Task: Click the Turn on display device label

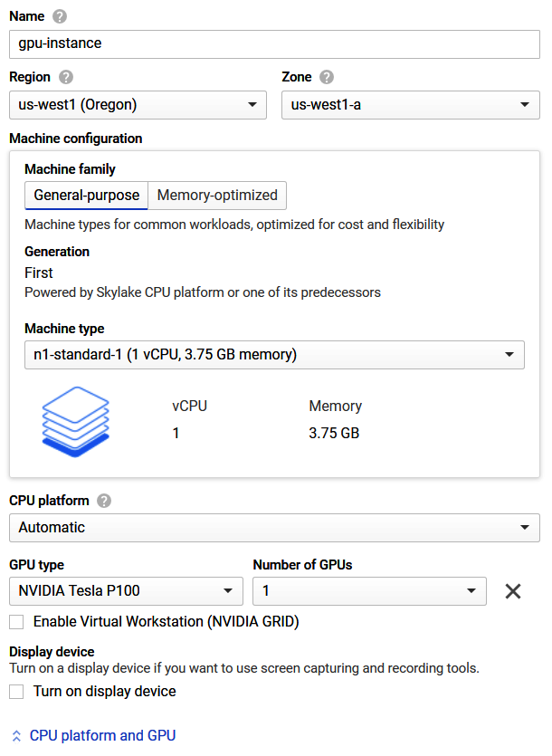Action: point(105,692)
